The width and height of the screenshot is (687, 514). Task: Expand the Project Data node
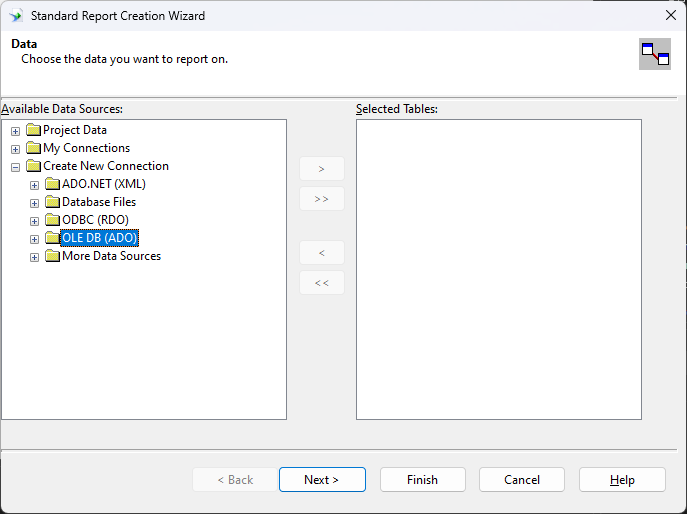(x=15, y=131)
